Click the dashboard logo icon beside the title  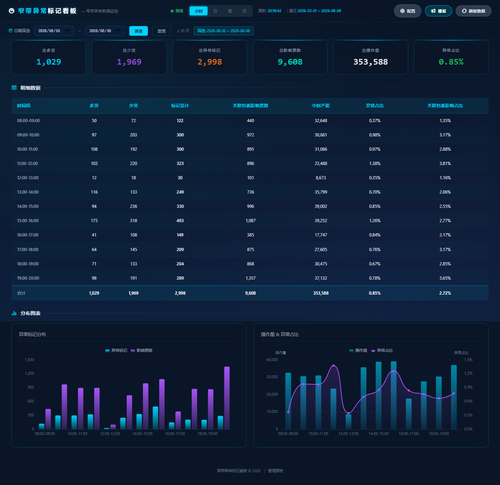pos(11,11)
